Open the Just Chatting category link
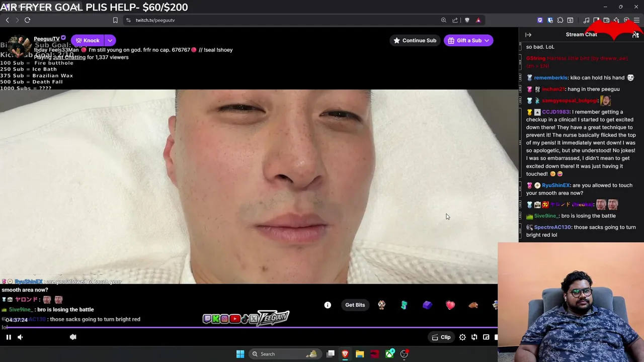Screen dimensions: 644x362 [x=69, y=57]
